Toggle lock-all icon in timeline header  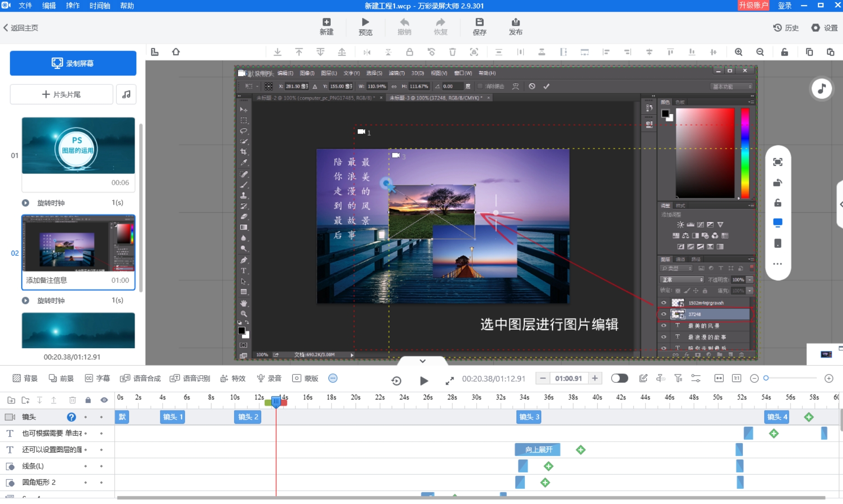[x=88, y=400]
